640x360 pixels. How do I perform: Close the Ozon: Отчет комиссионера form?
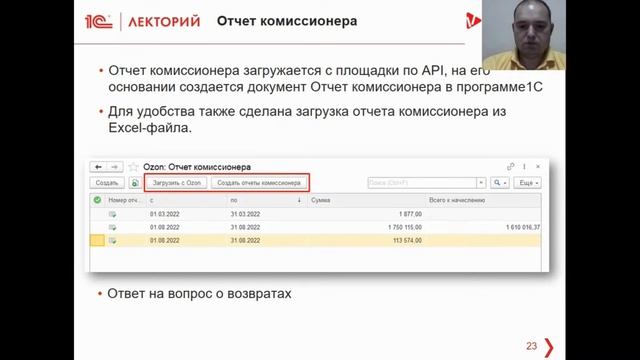click(538, 167)
